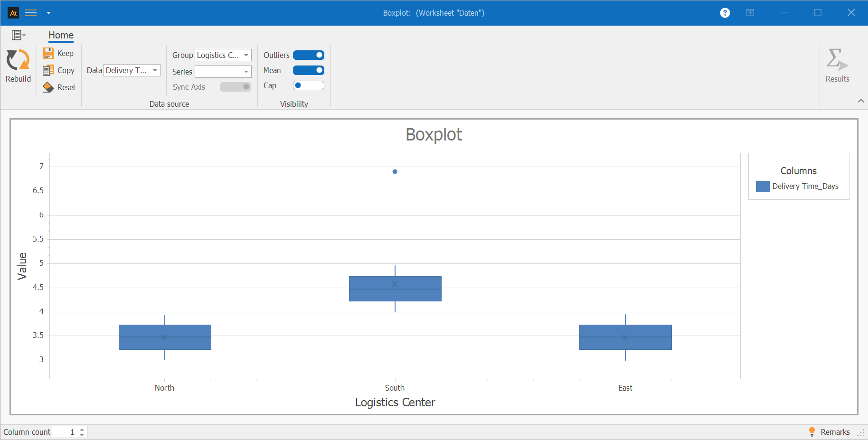868x440 pixels.
Task: Disable the Mean visibility switch
Action: pyautogui.click(x=308, y=70)
